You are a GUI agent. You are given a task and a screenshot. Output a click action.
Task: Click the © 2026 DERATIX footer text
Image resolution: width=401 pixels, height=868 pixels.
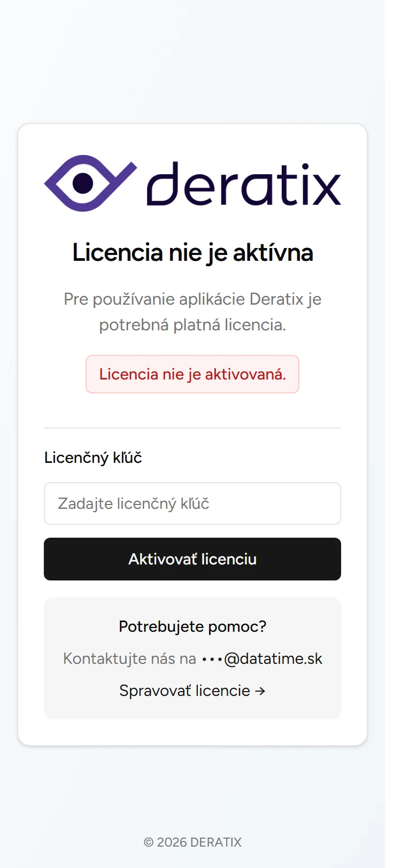pos(192,842)
